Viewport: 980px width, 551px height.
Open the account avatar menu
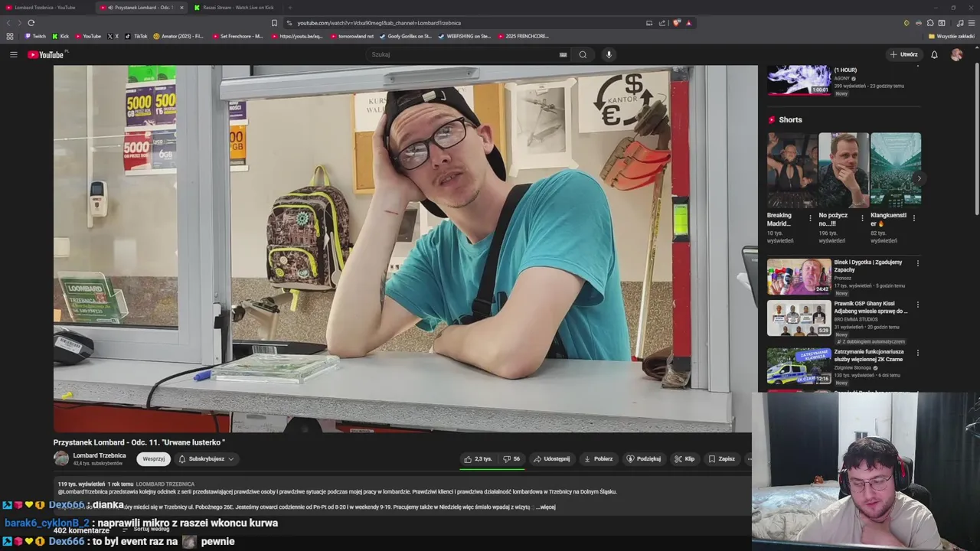pos(956,54)
